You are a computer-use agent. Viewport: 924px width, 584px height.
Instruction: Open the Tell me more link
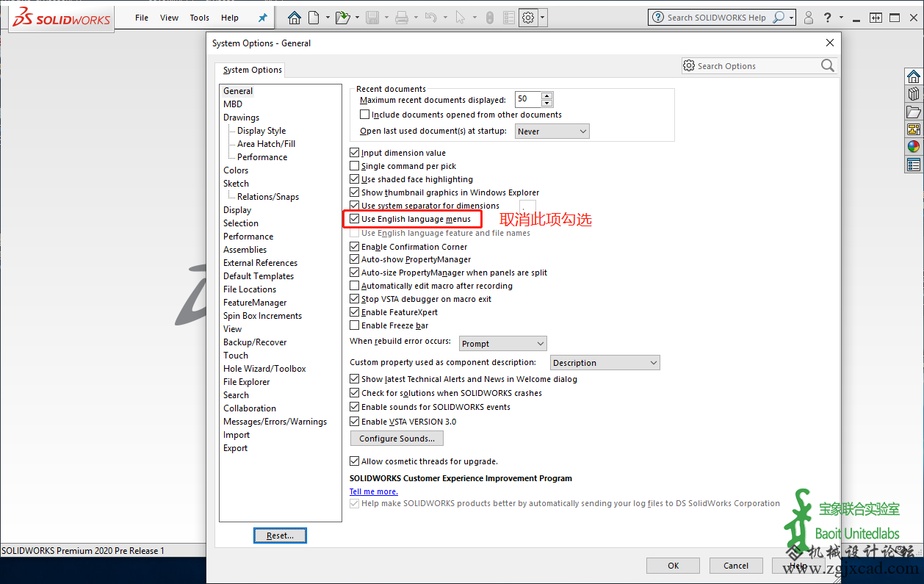(x=374, y=491)
